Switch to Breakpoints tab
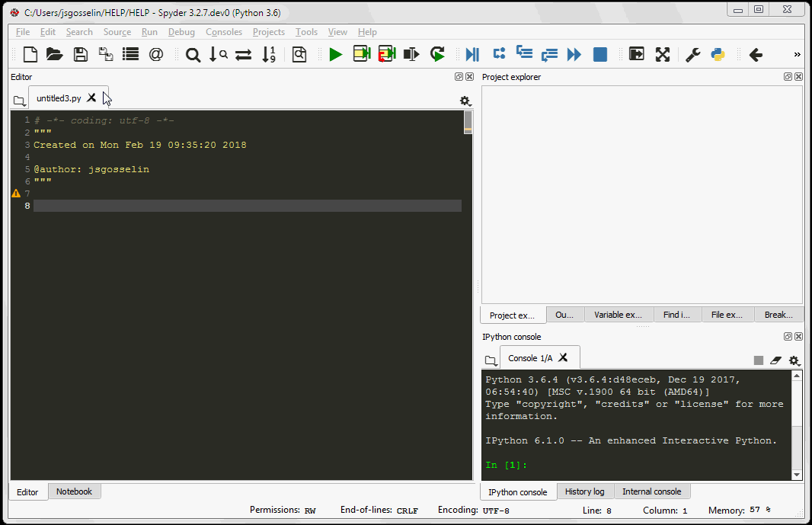 tap(778, 315)
